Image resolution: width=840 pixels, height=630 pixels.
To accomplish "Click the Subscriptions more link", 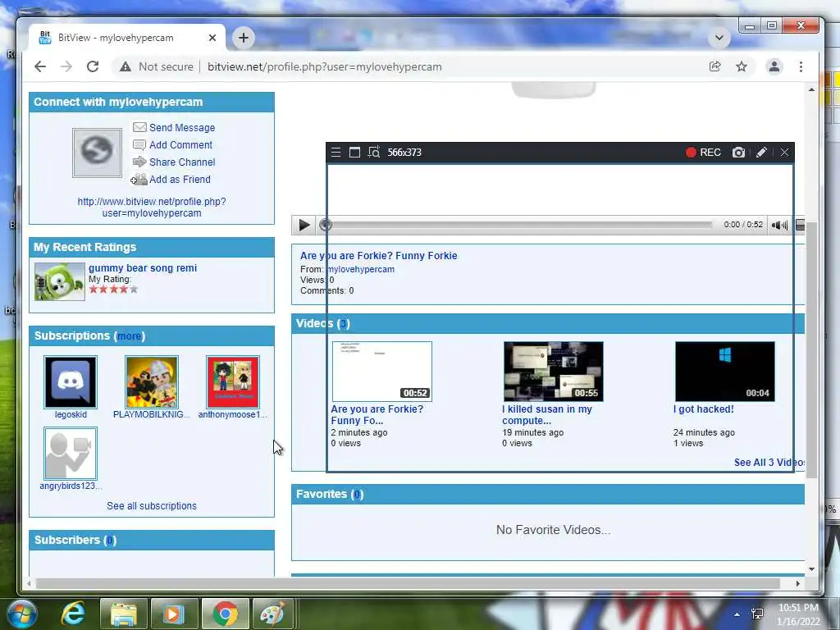I will [130, 336].
